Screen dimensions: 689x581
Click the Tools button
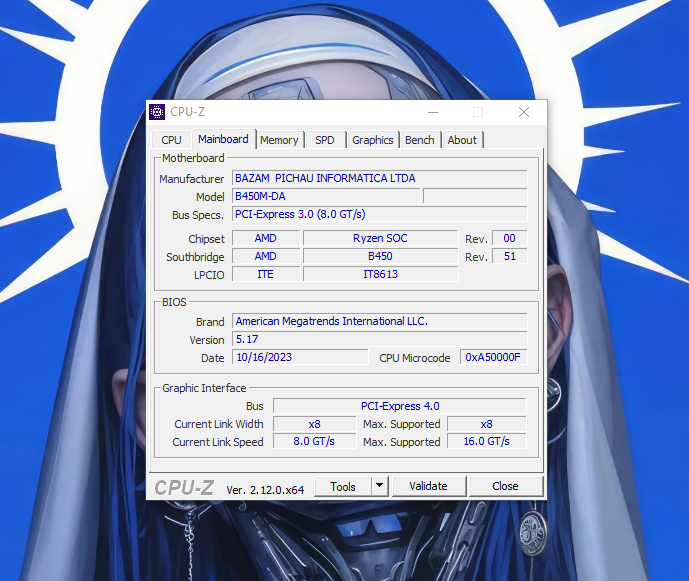click(343, 487)
